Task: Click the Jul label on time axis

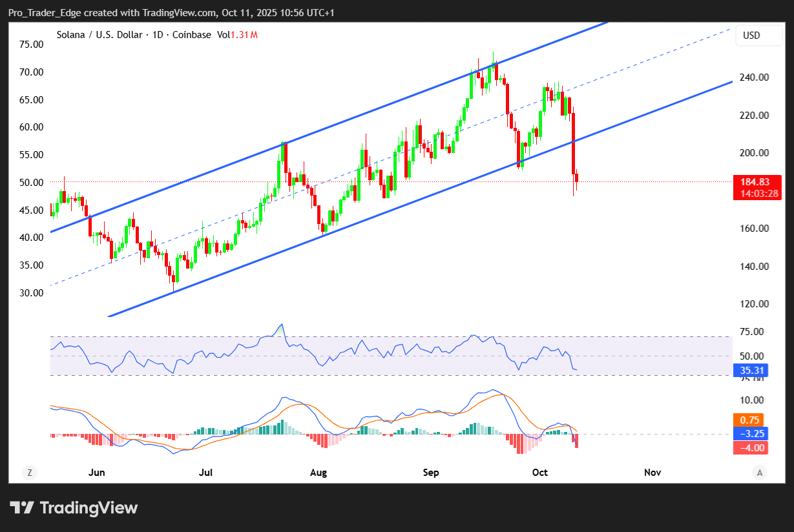Action: tap(206, 473)
